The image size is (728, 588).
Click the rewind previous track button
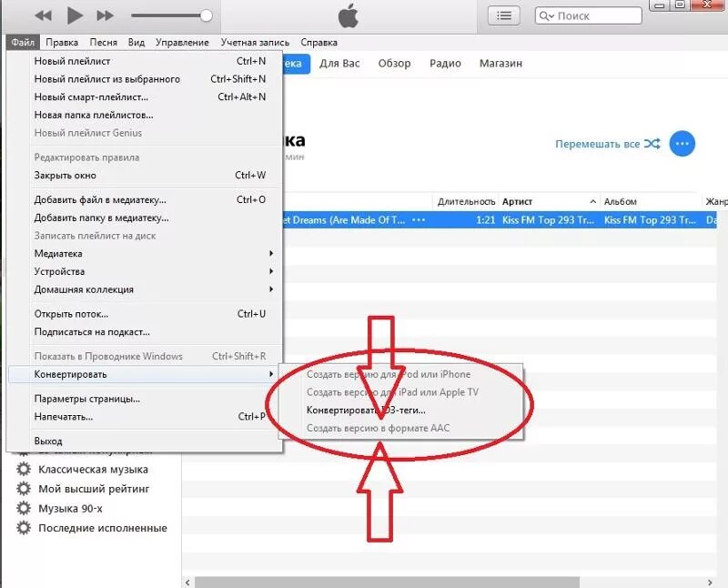point(43,15)
